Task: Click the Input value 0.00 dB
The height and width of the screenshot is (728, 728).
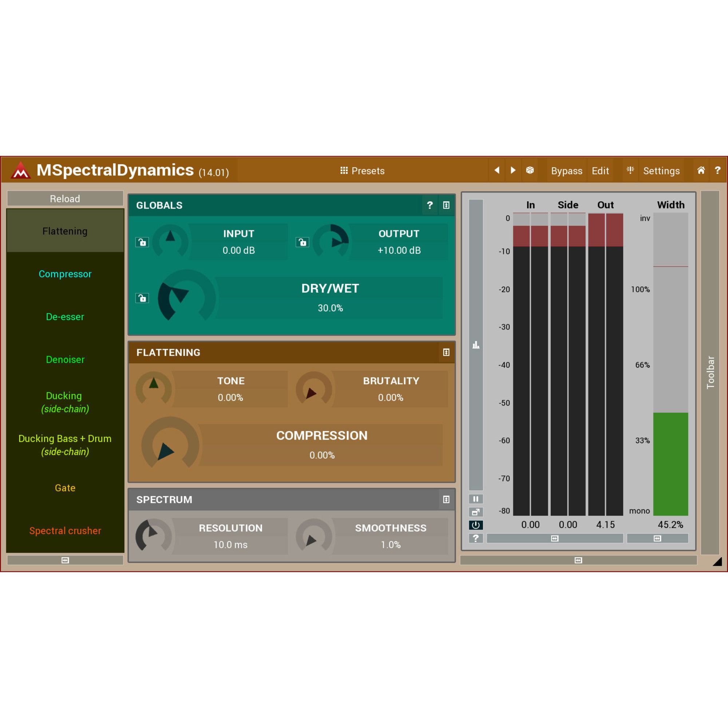Action: [x=238, y=250]
